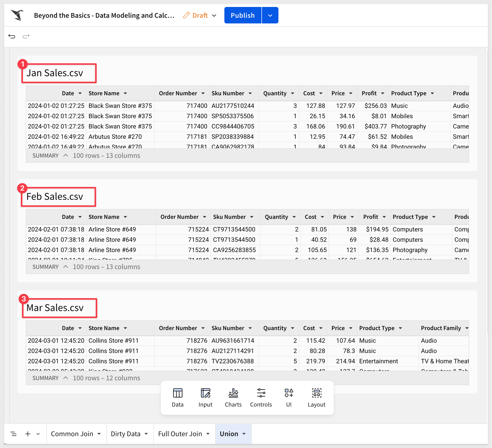Click the 115.42 cost cell
492x448 pixels.
pos(313,341)
